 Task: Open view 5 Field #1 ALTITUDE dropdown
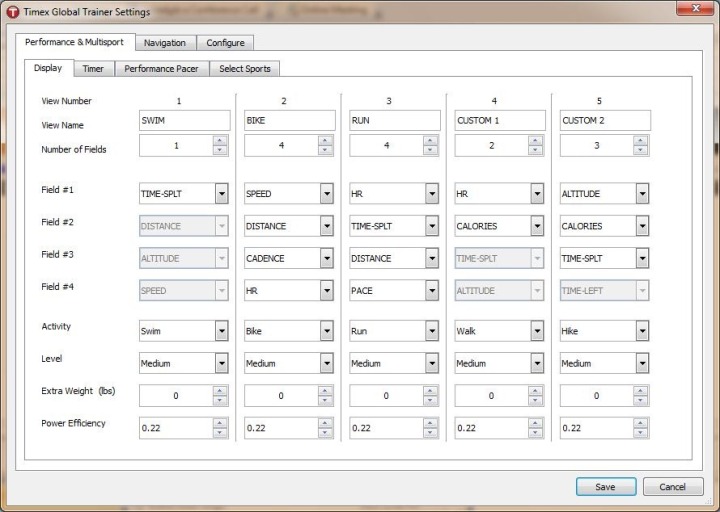(x=642, y=194)
